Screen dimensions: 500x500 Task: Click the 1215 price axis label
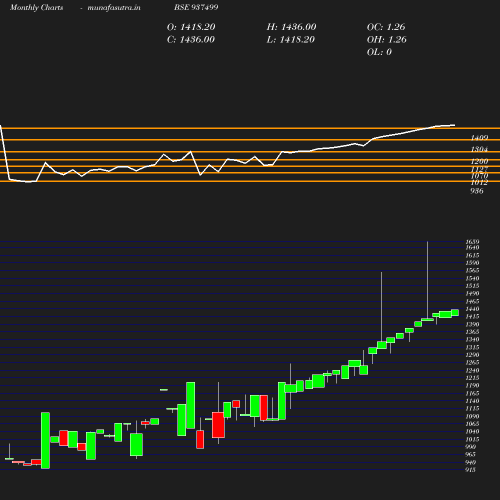473,378
